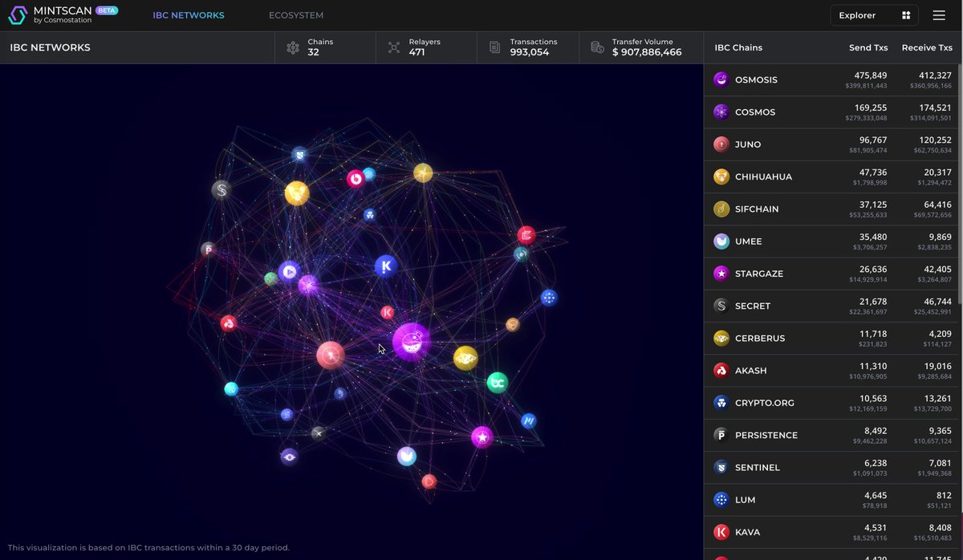Click the Stargaze icon in chain list
This screenshot has width=963, height=560.
tap(721, 274)
